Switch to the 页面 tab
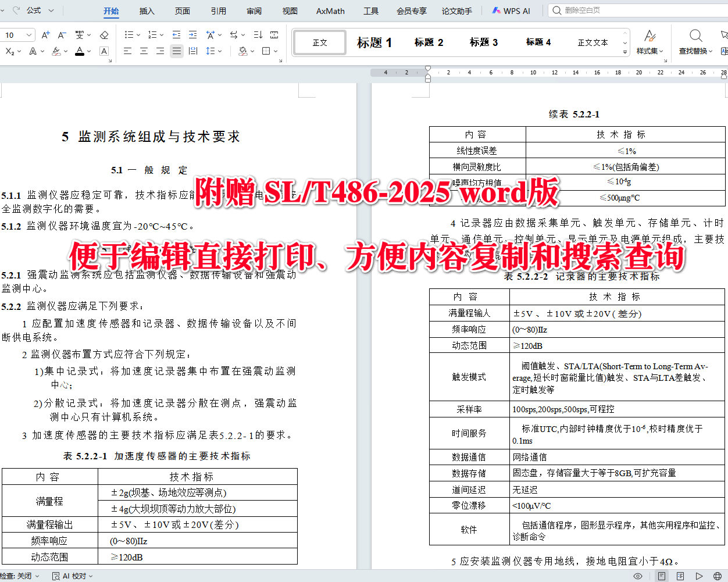 click(x=183, y=11)
